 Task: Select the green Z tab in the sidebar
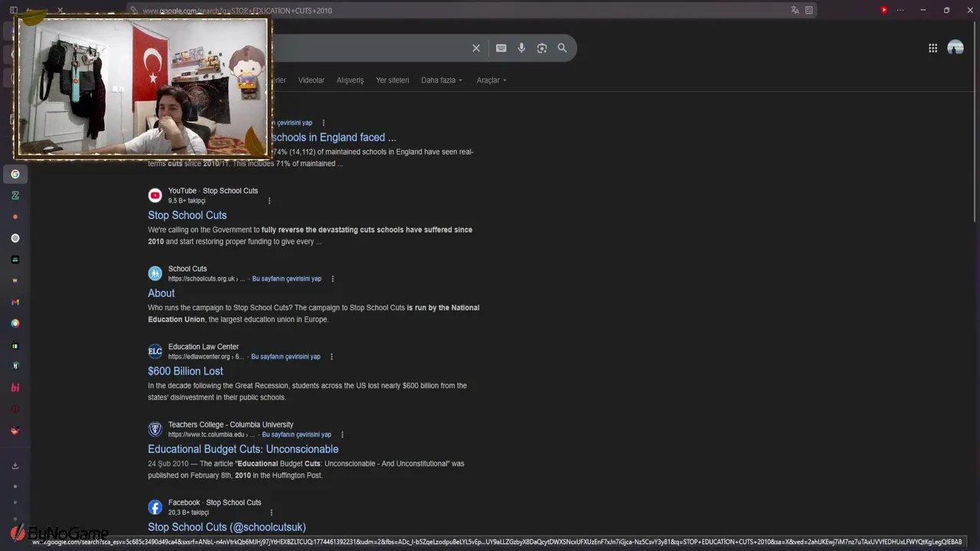[x=15, y=195]
